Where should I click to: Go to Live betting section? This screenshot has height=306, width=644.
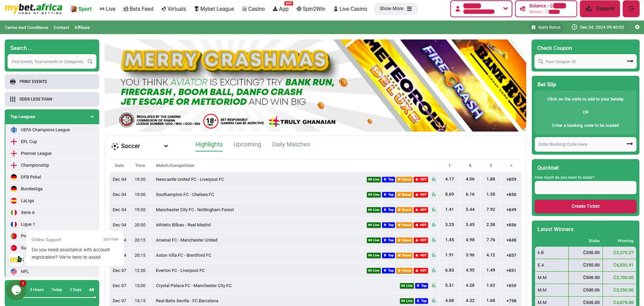pyautogui.click(x=107, y=9)
